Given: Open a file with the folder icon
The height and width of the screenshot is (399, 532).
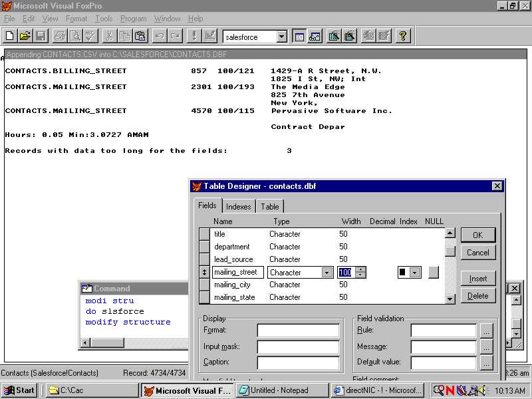Looking at the screenshot, I should [25, 36].
